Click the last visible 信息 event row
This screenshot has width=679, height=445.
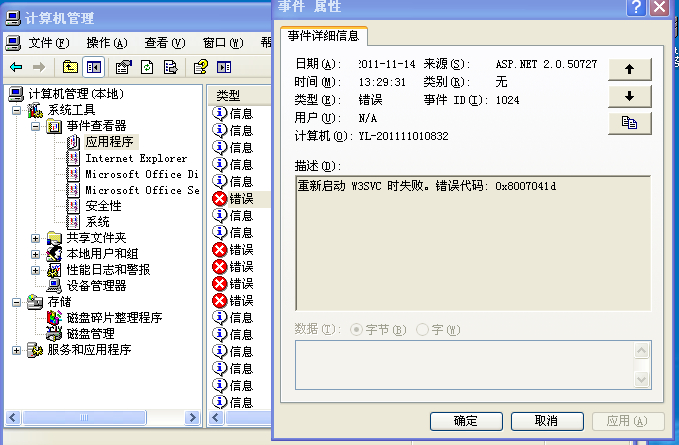click(x=240, y=403)
